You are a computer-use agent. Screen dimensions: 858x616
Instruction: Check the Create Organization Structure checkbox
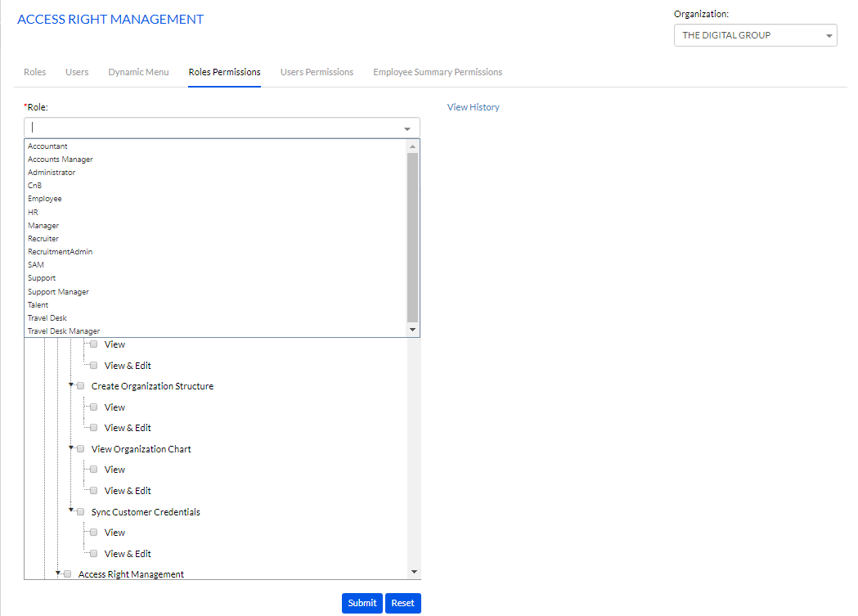[80, 386]
